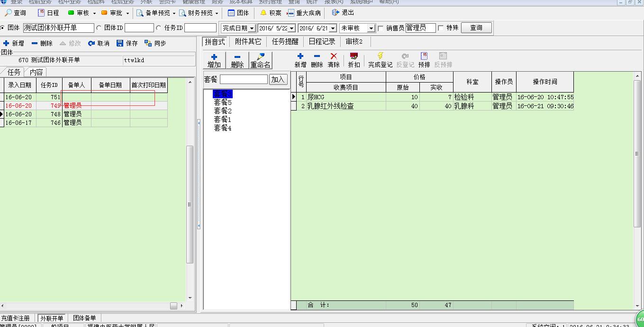Click the 团体ID input field
Viewport: 644px width, 327px height.
click(x=139, y=28)
